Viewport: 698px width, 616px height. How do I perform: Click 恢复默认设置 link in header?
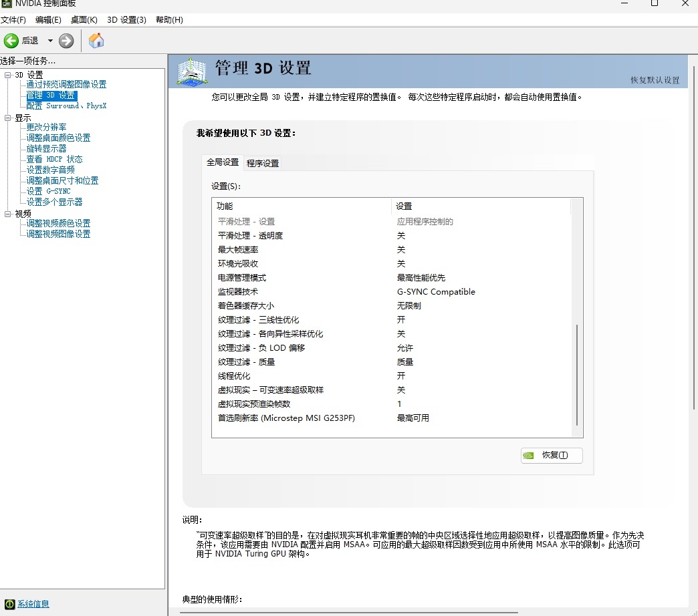[655, 80]
